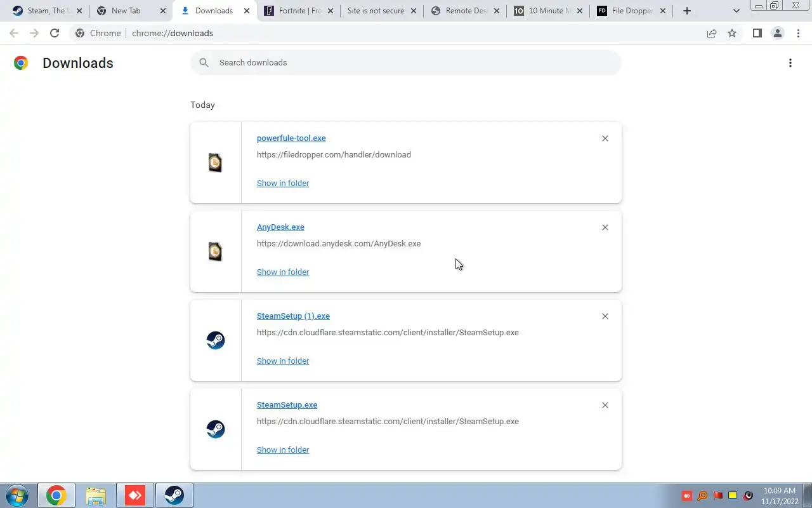Click SteamSetup (1).exe Steam icon
The width and height of the screenshot is (812, 508).
click(x=216, y=340)
